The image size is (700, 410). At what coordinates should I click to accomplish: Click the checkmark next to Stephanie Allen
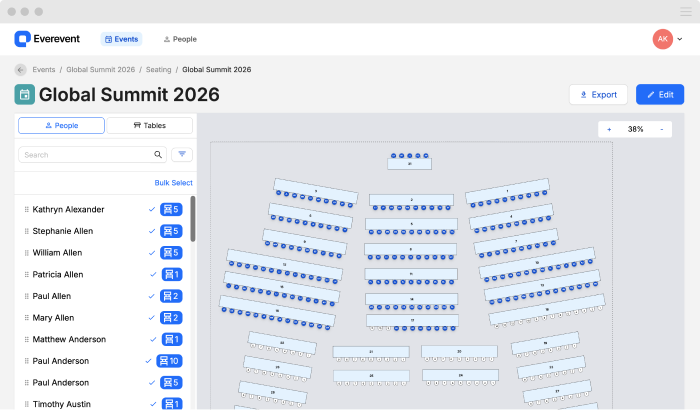click(152, 231)
